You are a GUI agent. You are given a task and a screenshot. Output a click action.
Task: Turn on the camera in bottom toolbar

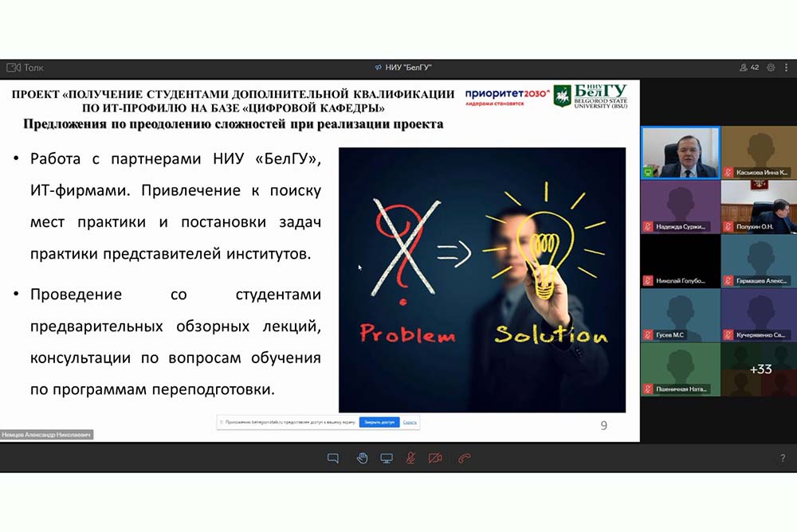pos(435,458)
